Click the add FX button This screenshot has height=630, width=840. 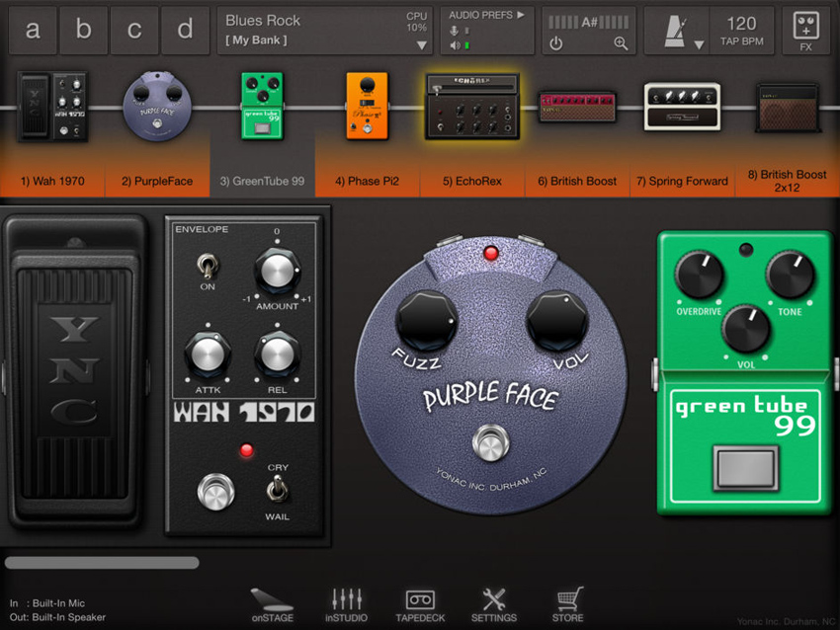[805, 31]
